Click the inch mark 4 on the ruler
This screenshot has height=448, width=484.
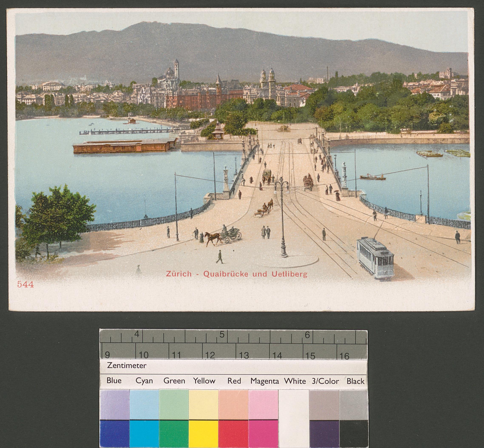[x=137, y=335]
